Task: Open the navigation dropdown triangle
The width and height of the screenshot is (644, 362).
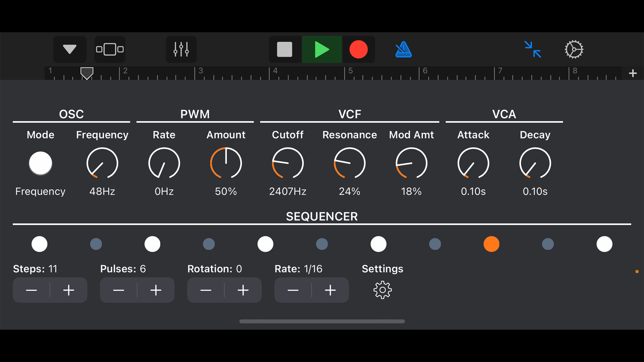Action: click(70, 49)
